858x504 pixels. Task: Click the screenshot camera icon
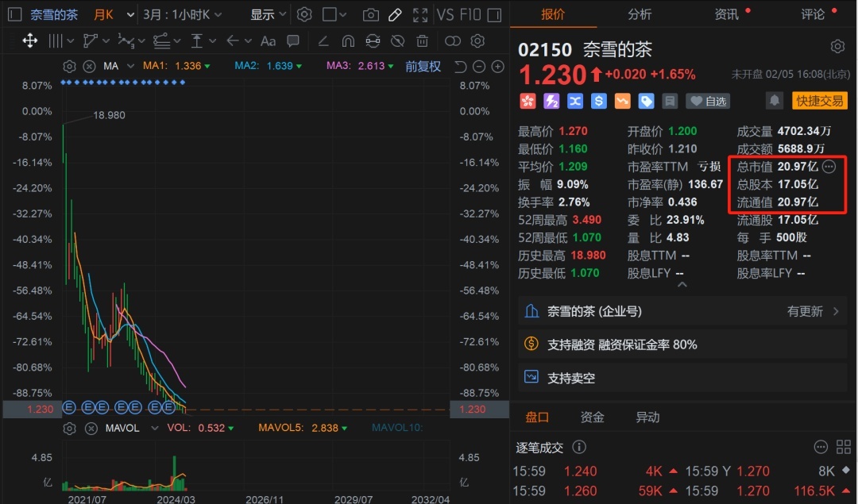coord(370,15)
